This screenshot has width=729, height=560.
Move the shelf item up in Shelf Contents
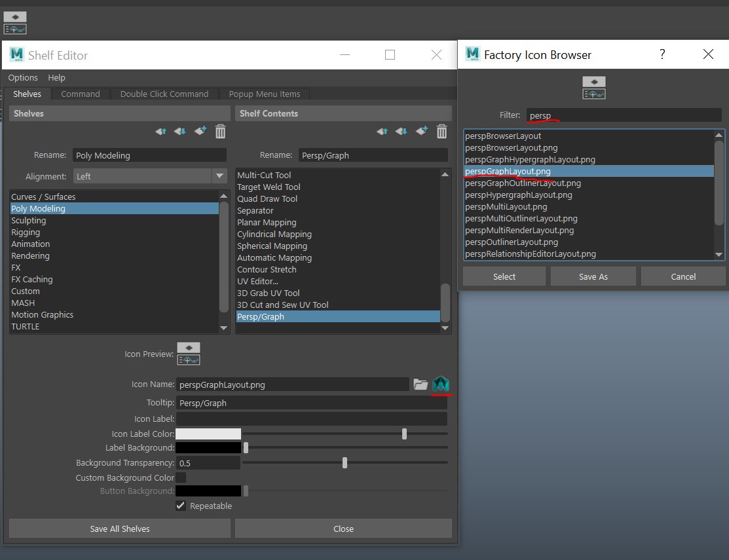pyautogui.click(x=382, y=132)
